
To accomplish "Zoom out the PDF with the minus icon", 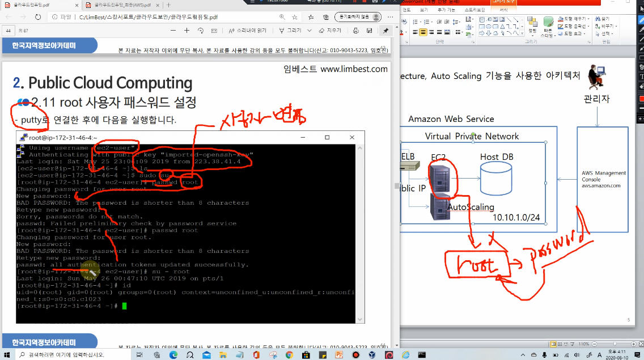I will tap(173, 31).
